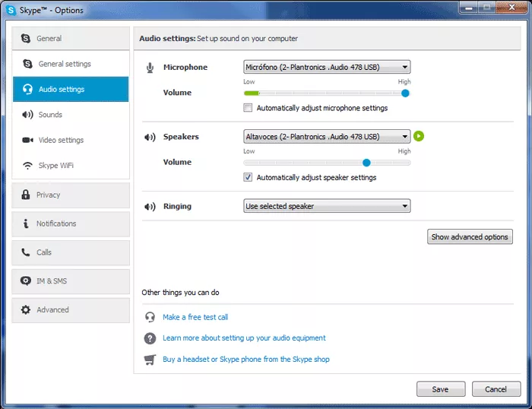Click the speaker icon next to Speakers label
The height and width of the screenshot is (409, 532).
tap(150, 137)
